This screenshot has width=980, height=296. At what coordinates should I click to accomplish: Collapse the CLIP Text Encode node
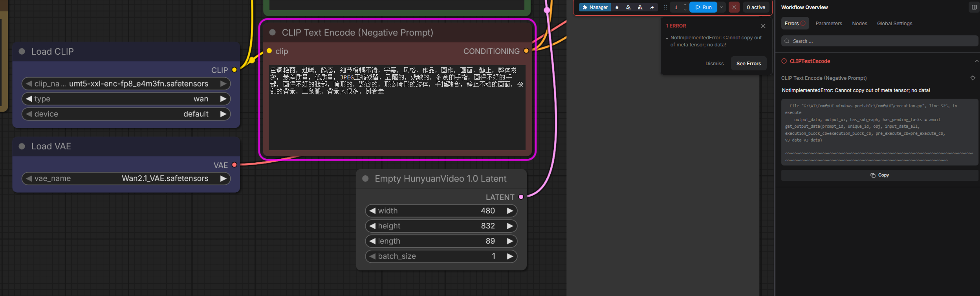272,32
